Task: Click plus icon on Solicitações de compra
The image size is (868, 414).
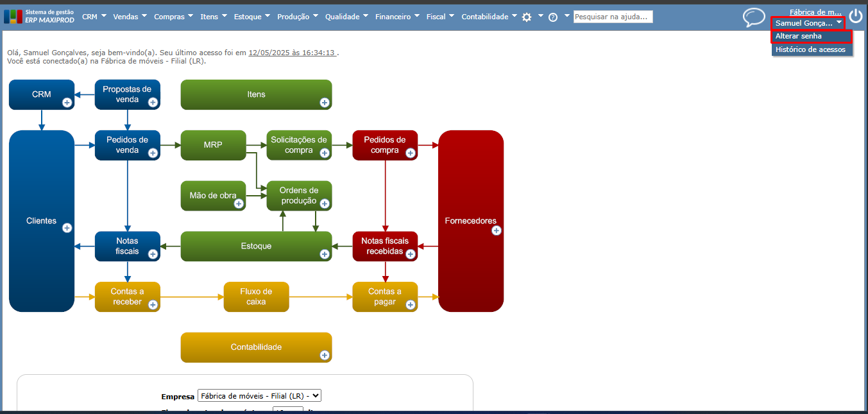Action: pos(325,153)
